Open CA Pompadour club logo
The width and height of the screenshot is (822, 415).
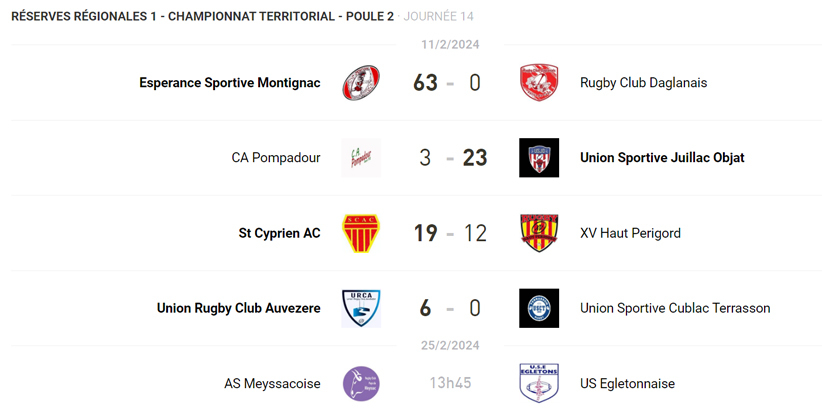tap(361, 158)
